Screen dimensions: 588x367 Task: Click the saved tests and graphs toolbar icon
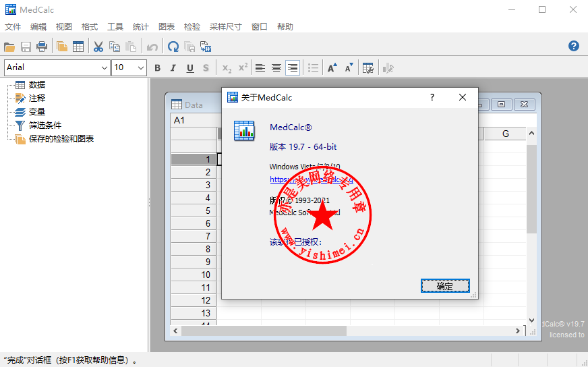click(x=62, y=47)
